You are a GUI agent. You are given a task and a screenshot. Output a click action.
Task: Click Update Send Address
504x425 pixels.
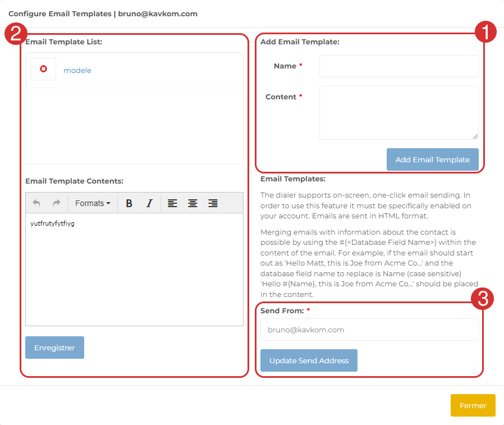click(x=309, y=360)
